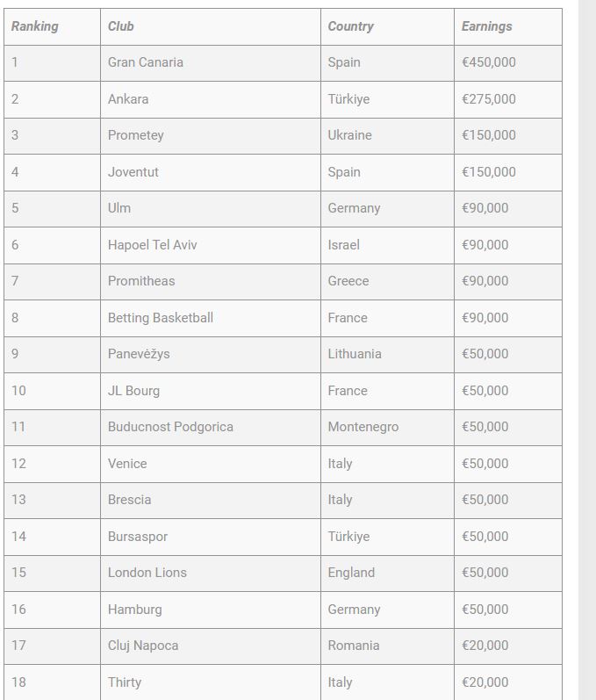The image size is (596, 700).
Task: Click the Cluj Napoca club cell
Action: click(x=143, y=646)
